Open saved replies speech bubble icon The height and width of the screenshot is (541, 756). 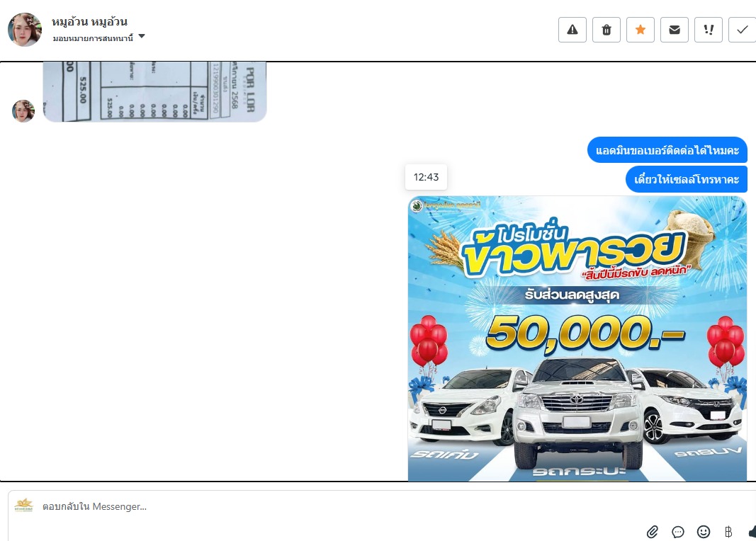pyautogui.click(x=678, y=532)
